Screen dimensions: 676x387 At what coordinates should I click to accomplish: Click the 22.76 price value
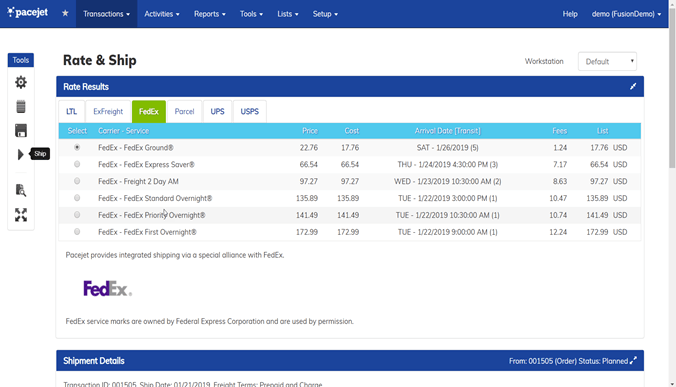tap(309, 147)
